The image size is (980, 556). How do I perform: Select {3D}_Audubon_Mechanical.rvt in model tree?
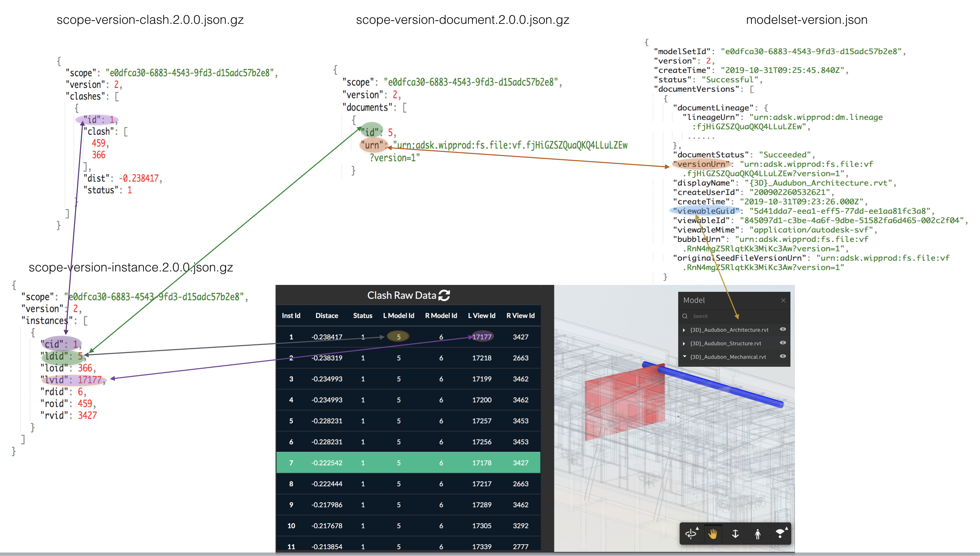point(728,357)
